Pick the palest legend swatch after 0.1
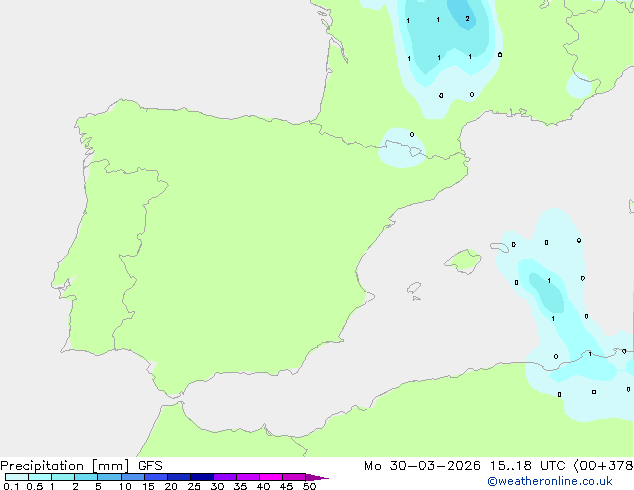Screen dimensions: 634x490 point(17,477)
